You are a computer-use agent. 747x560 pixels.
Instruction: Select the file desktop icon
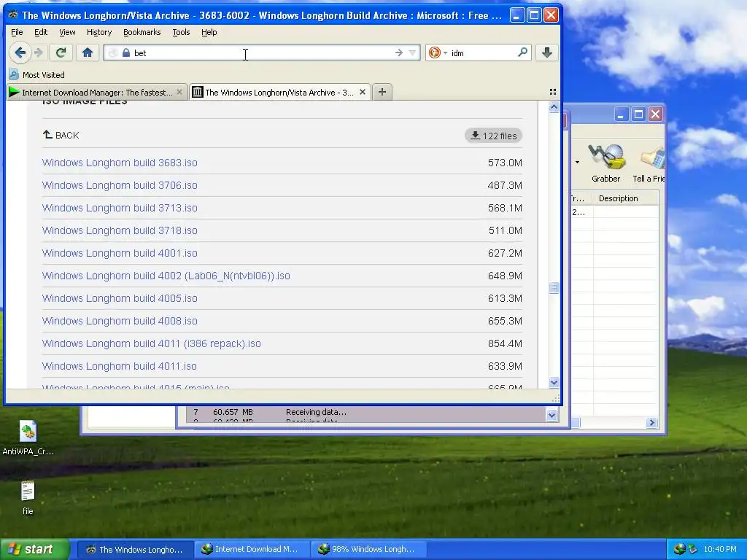28,498
